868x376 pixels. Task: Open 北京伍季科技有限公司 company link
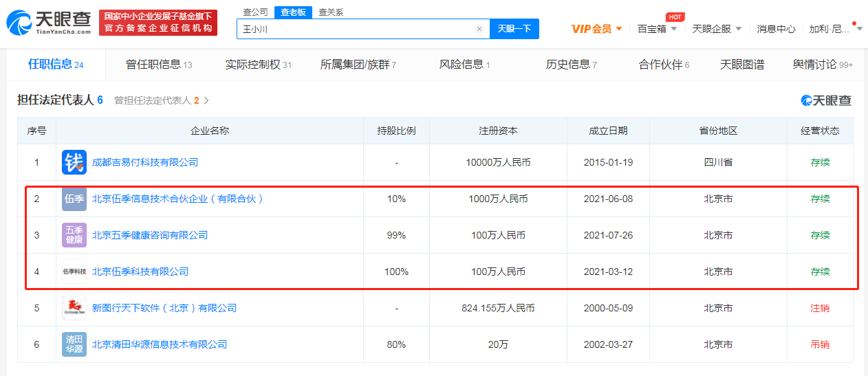(140, 272)
